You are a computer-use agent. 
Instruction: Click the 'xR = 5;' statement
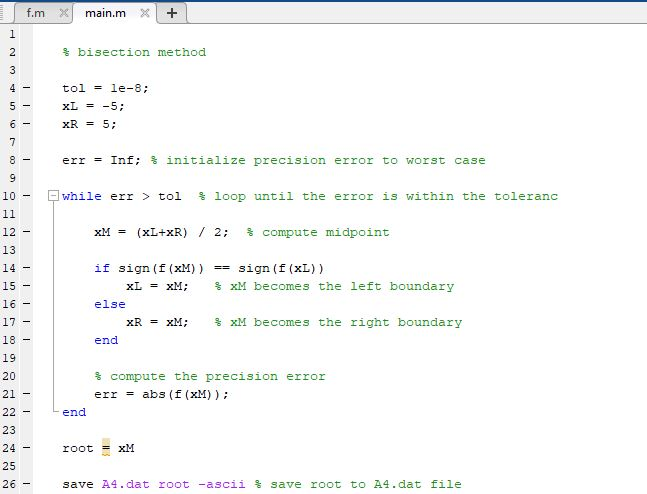[x=89, y=124]
